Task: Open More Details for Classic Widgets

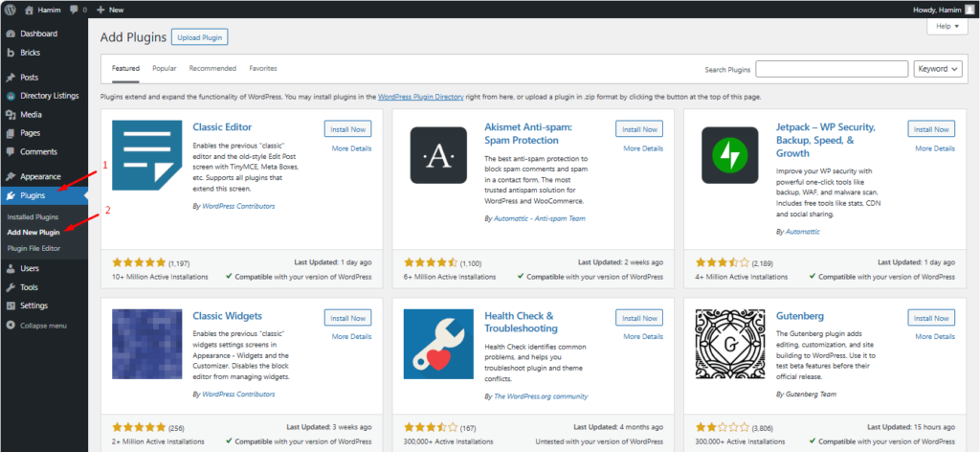Action: pyautogui.click(x=352, y=337)
